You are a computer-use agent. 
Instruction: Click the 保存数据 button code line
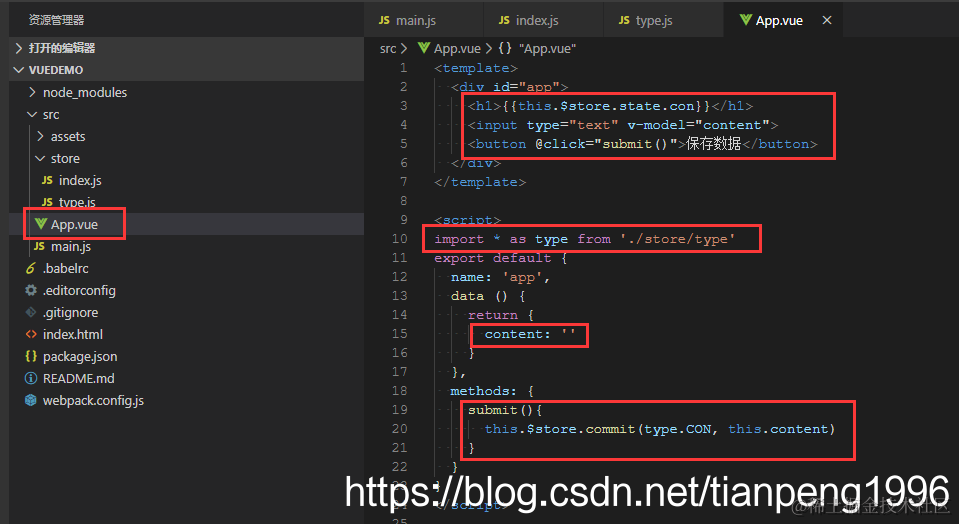[x=642, y=144]
